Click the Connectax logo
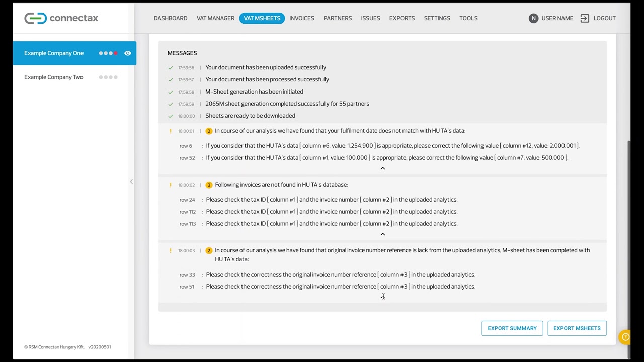Screen dimensions: 644x362 click(x=61, y=18)
